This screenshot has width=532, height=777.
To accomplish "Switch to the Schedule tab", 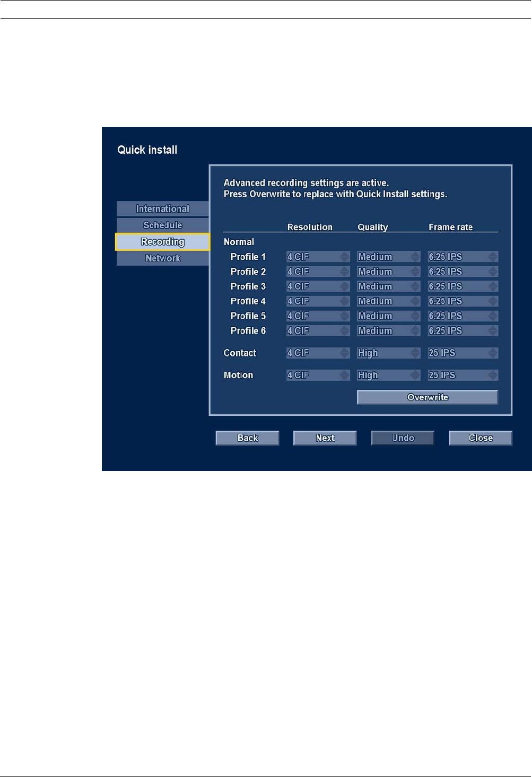I will 163,225.
